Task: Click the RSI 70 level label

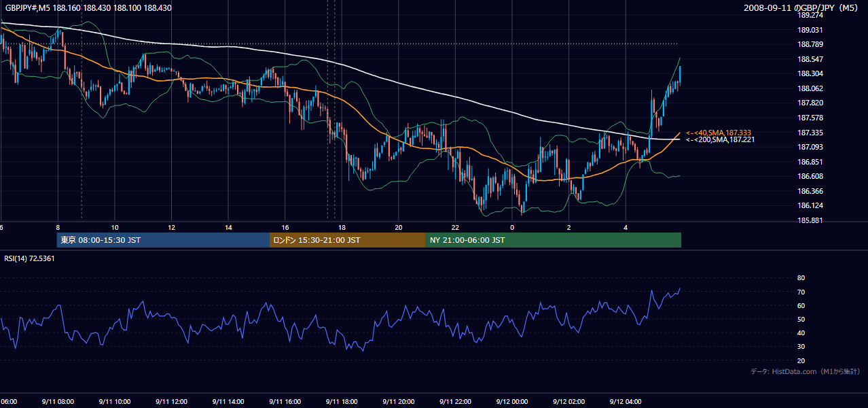Action: pos(801,292)
